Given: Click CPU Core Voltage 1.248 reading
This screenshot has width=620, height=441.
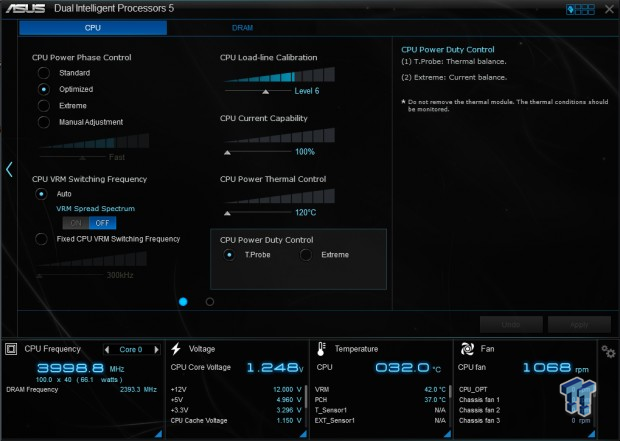Looking at the screenshot, I should click(x=275, y=368).
